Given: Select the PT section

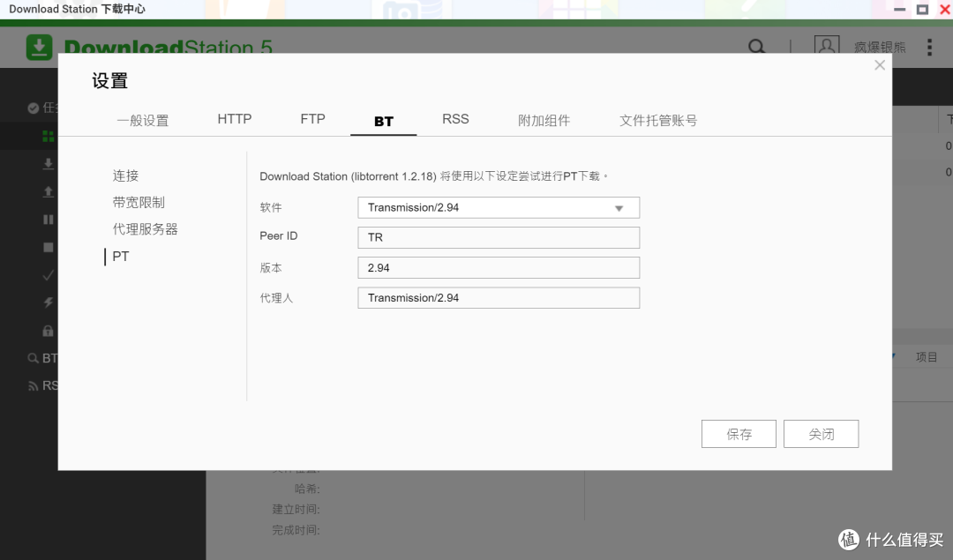Looking at the screenshot, I should 120,257.
